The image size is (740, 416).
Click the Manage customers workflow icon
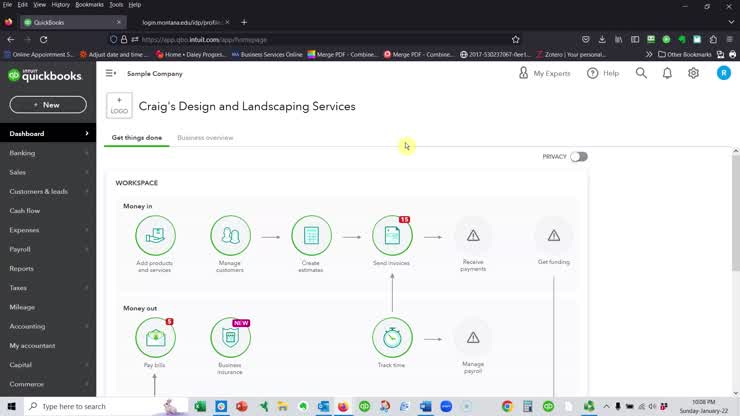tap(231, 236)
